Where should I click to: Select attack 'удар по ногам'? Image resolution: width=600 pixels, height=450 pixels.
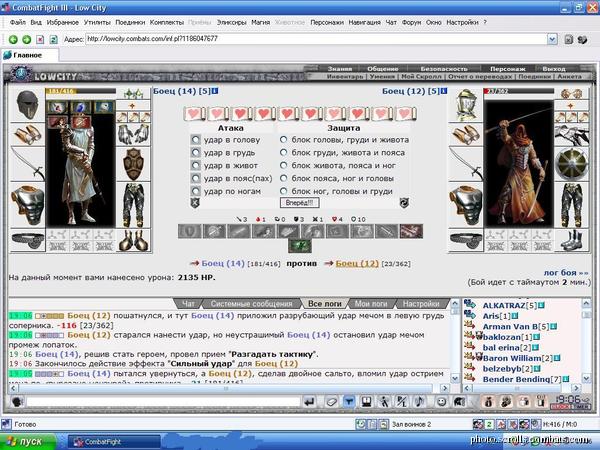click(196, 191)
